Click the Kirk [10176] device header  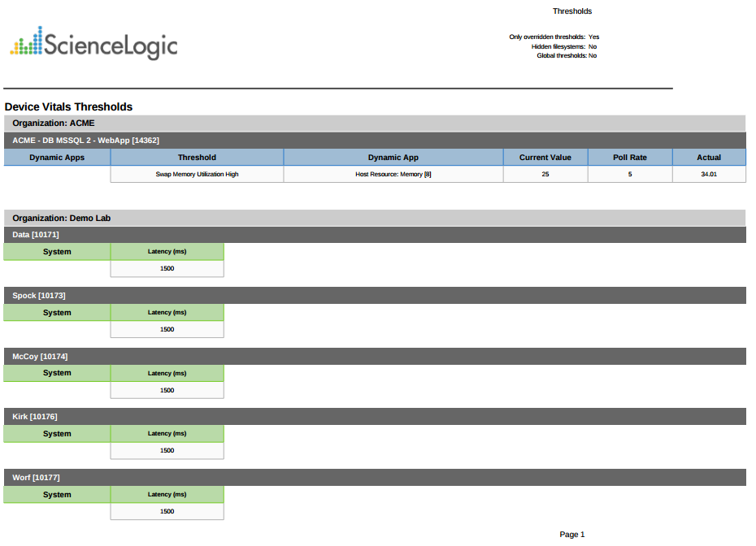[x=35, y=417]
